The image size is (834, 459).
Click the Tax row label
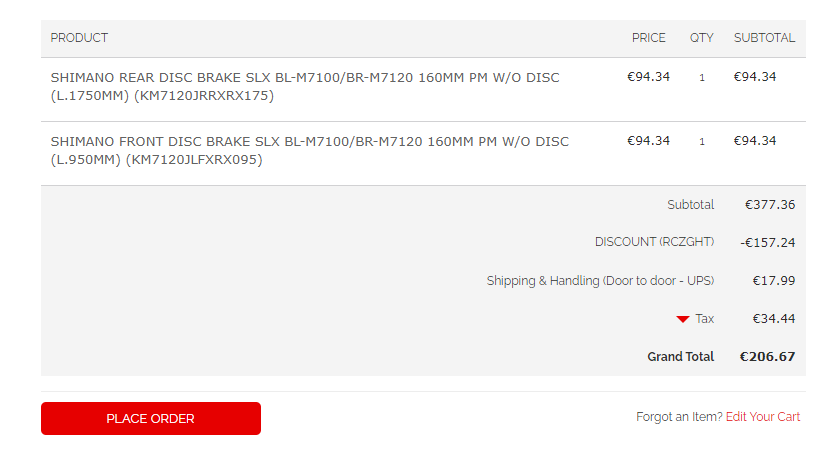(x=705, y=319)
